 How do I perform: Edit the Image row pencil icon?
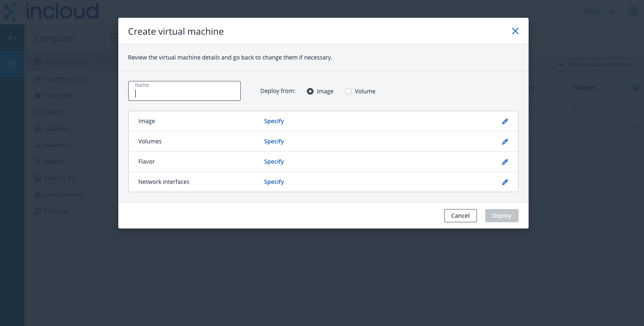(505, 121)
